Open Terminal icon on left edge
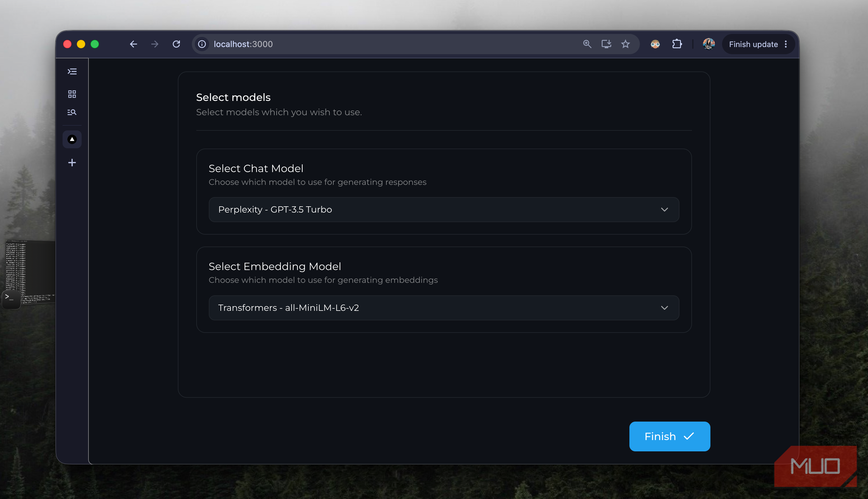Viewport: 868px width, 499px height. click(x=11, y=299)
